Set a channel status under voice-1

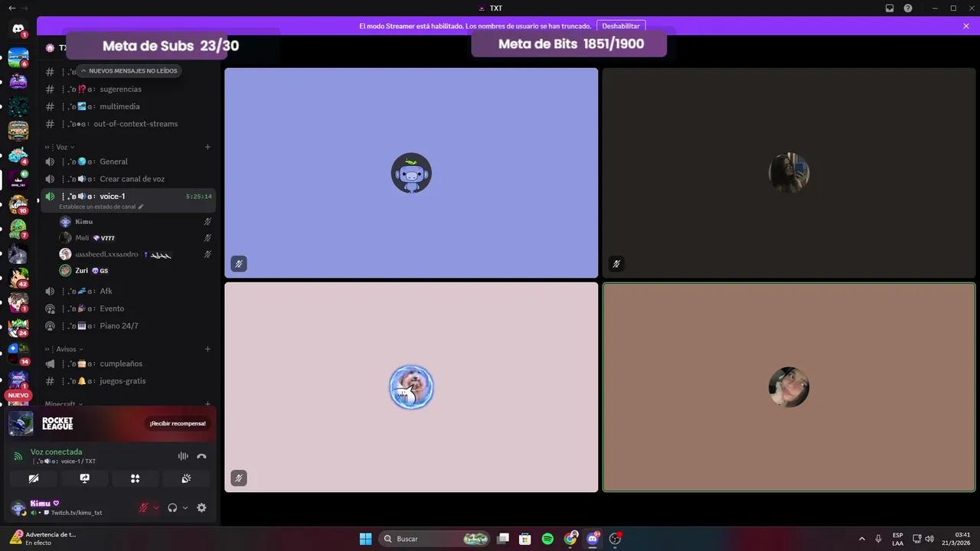101,207
